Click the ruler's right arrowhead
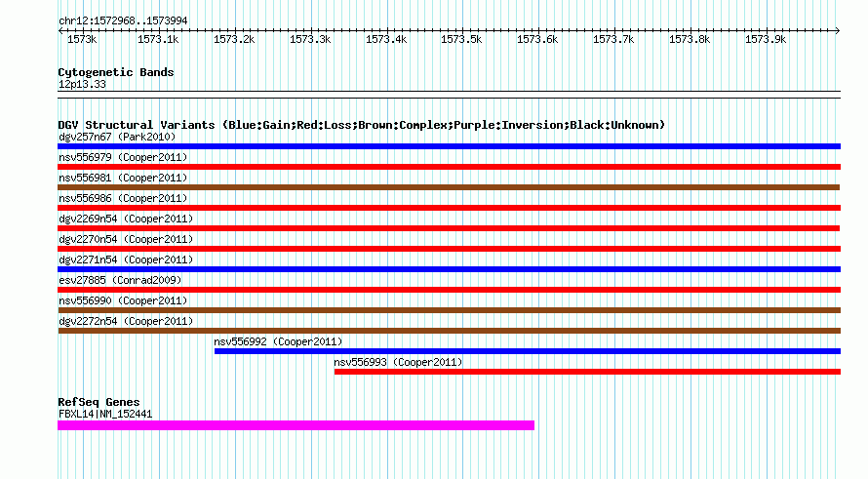Viewport: 868px width, 479px height. (x=838, y=31)
